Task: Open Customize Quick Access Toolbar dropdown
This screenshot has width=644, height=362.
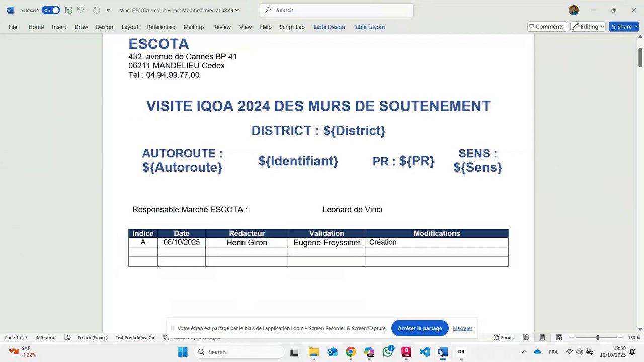Action: 108,11
